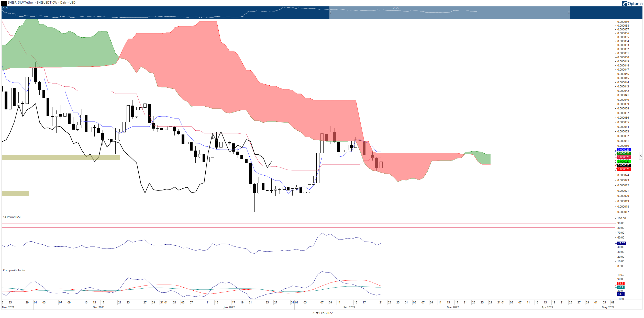Click the Feb 2022 month label
644x318 pixels.
(x=349, y=307)
